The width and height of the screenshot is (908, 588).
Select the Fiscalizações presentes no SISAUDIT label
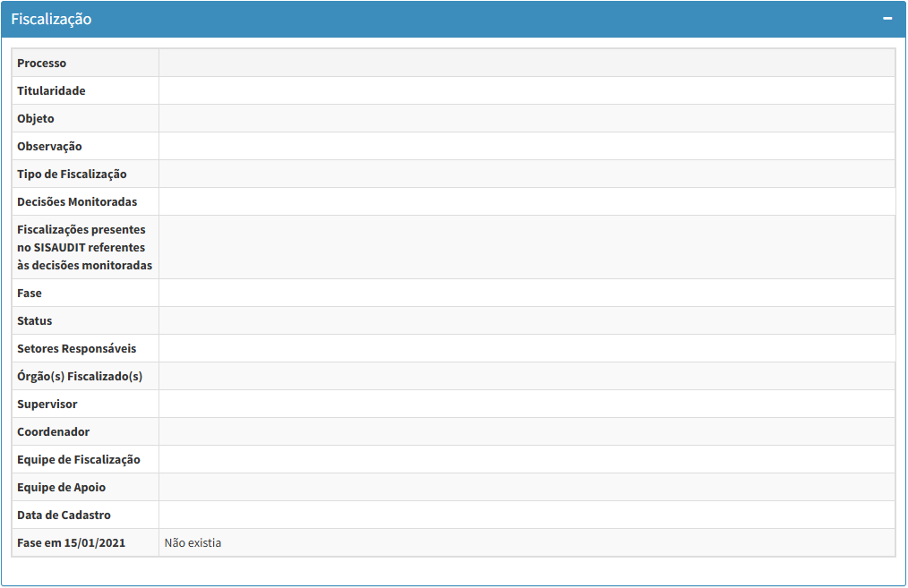[84, 247]
